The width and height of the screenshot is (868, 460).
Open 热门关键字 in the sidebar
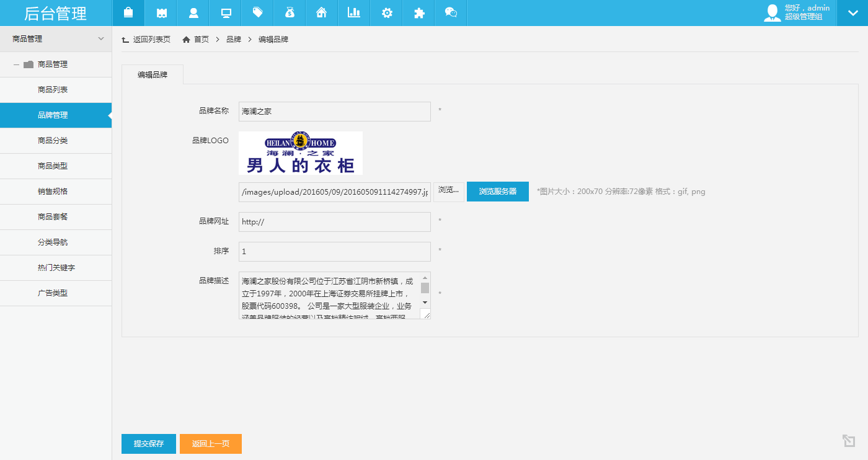pos(56,268)
